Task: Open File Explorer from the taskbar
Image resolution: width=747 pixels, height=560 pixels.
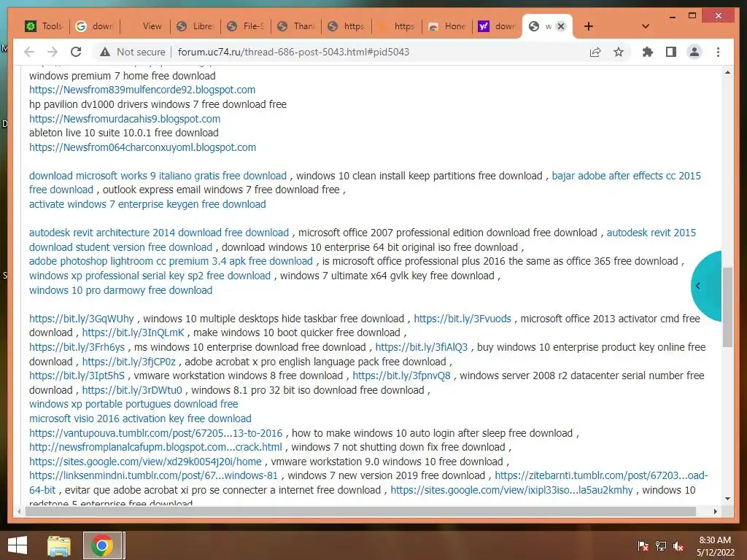Action: [59, 545]
